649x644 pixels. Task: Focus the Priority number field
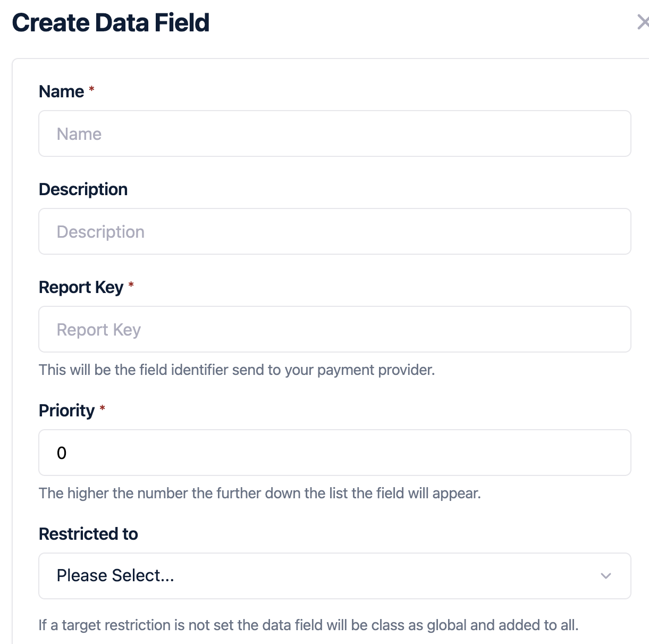[334, 453]
